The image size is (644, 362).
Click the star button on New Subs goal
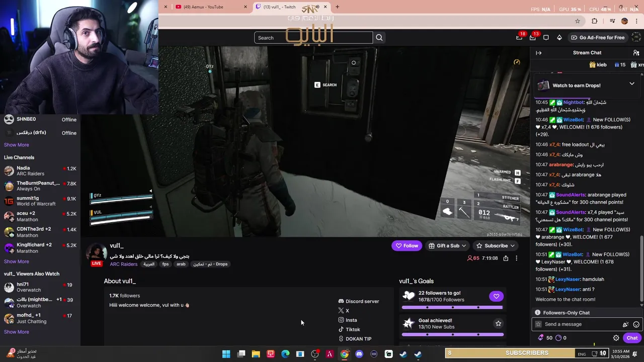click(x=498, y=323)
